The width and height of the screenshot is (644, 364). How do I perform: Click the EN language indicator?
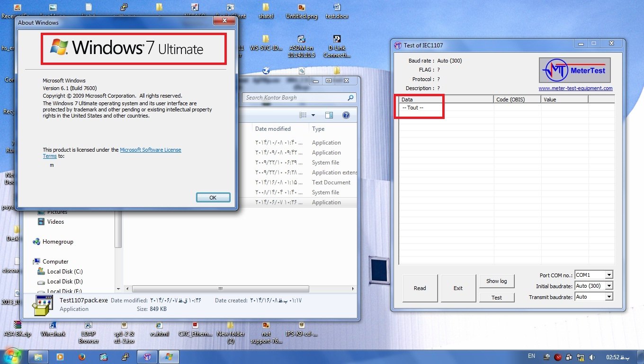pyautogui.click(x=531, y=356)
